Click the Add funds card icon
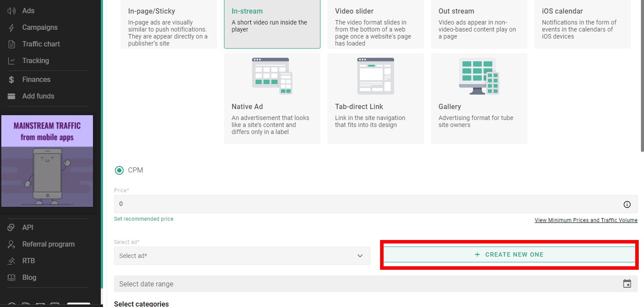The height and width of the screenshot is (307, 644). coord(12,96)
